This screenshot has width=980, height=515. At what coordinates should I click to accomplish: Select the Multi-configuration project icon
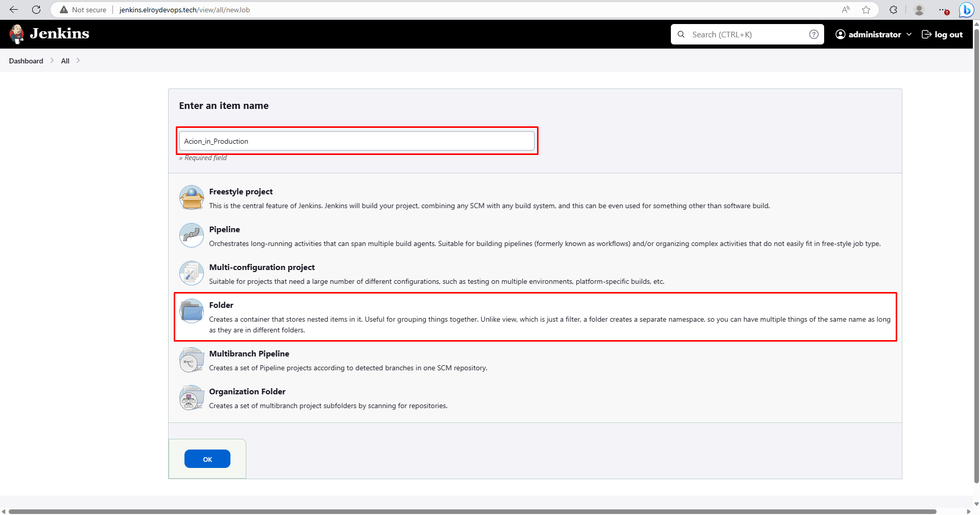coord(192,273)
